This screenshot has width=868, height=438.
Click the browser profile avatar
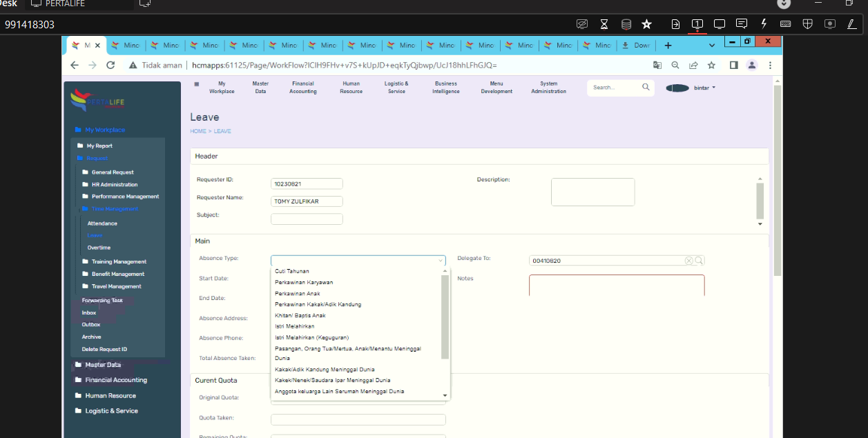pyautogui.click(x=752, y=65)
